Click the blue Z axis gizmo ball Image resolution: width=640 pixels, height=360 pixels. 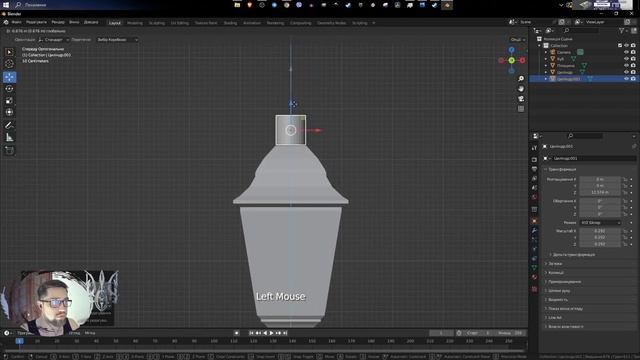pyautogui.click(x=511, y=49)
